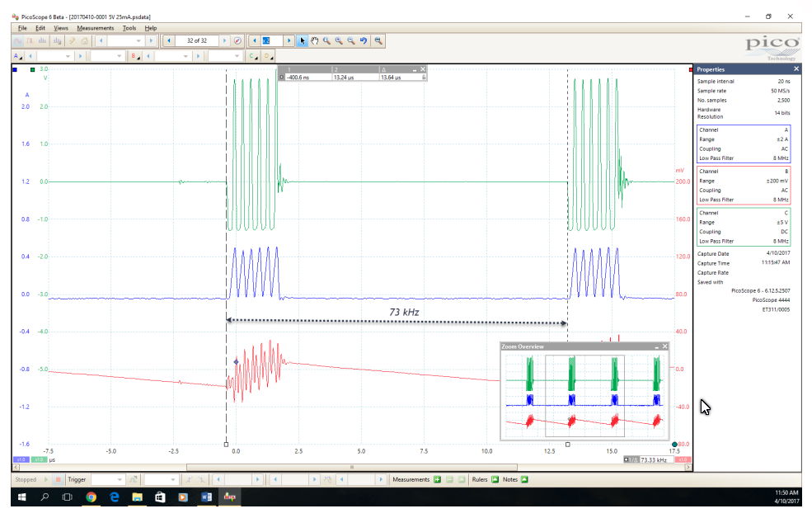
Task: Minimize the Zoom Overview window
Action: tap(657, 346)
